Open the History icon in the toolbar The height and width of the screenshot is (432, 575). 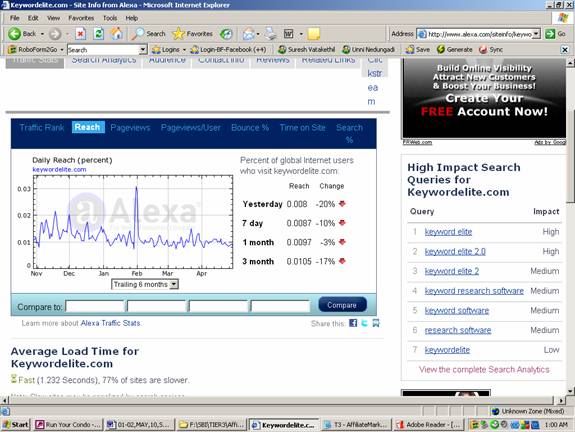pos(226,34)
